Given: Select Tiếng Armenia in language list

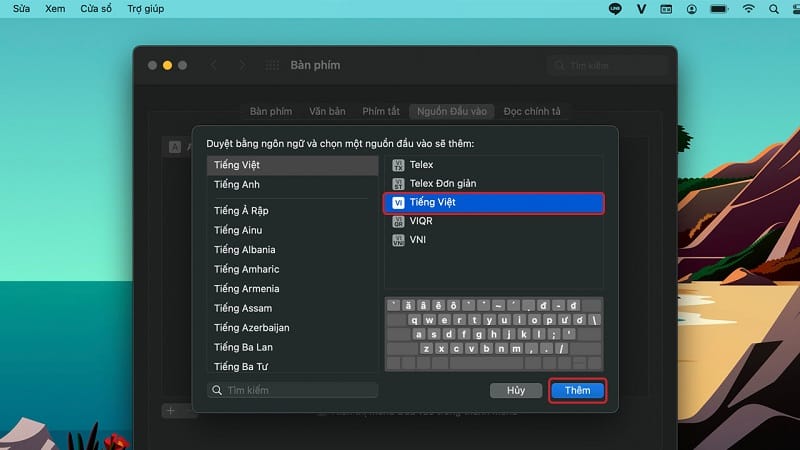Looking at the screenshot, I should click(x=245, y=289).
